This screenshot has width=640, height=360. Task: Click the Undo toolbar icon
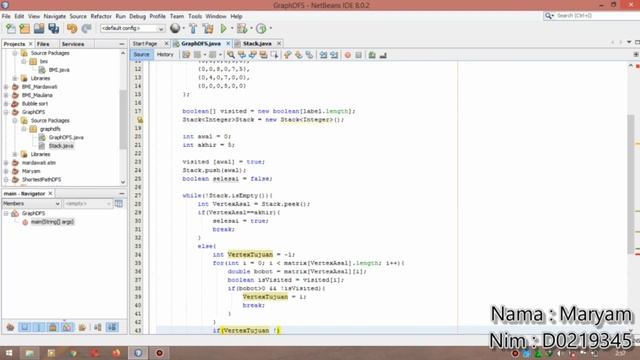coord(72,29)
